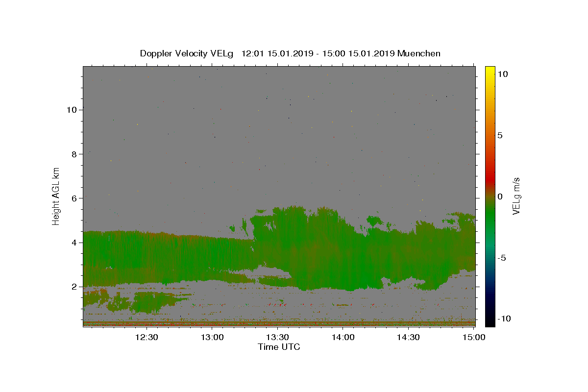Click the '13:00' time tick label
Screen dimensions: 588x392
pyautogui.click(x=212, y=337)
